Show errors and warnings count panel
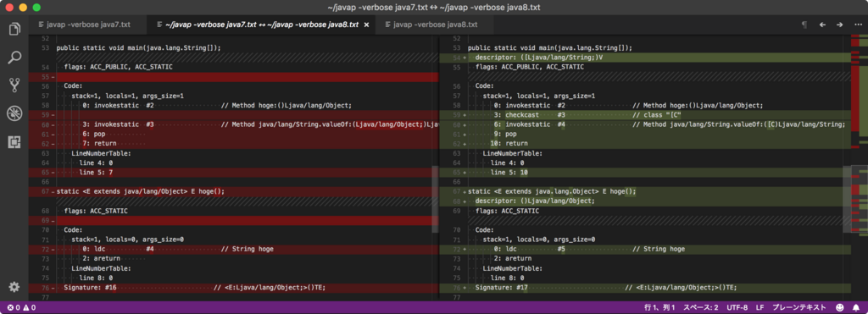868x314 pixels. [x=21, y=307]
